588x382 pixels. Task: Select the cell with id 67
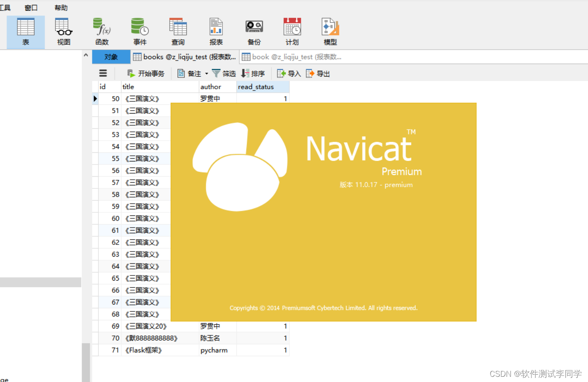(x=110, y=302)
